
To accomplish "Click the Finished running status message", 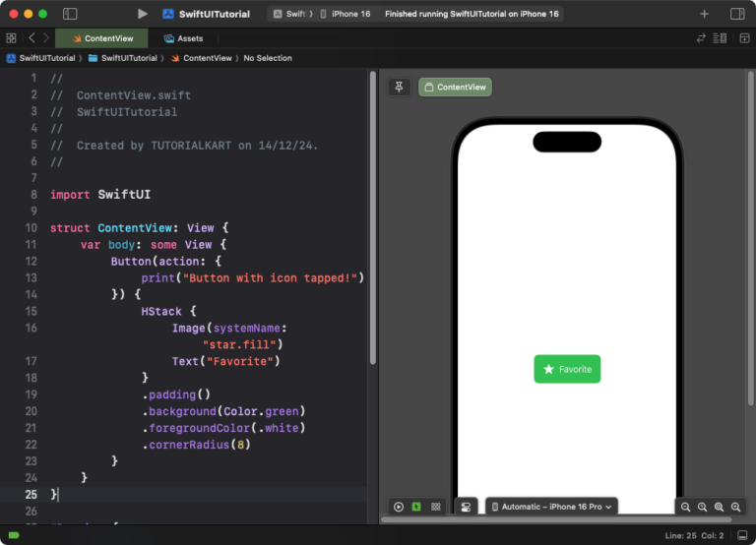I will click(472, 14).
